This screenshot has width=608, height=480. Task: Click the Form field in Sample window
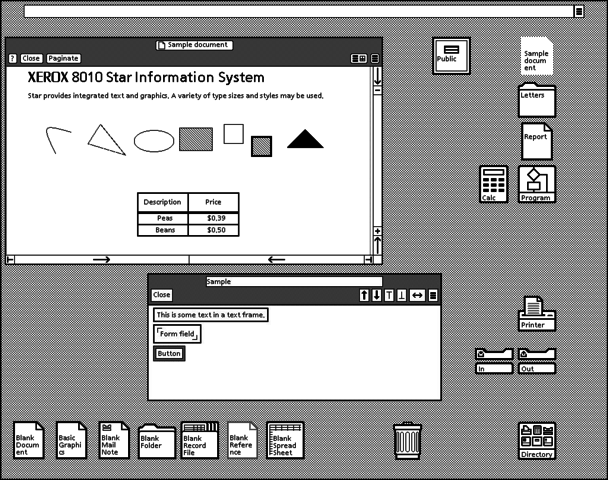[x=177, y=334]
